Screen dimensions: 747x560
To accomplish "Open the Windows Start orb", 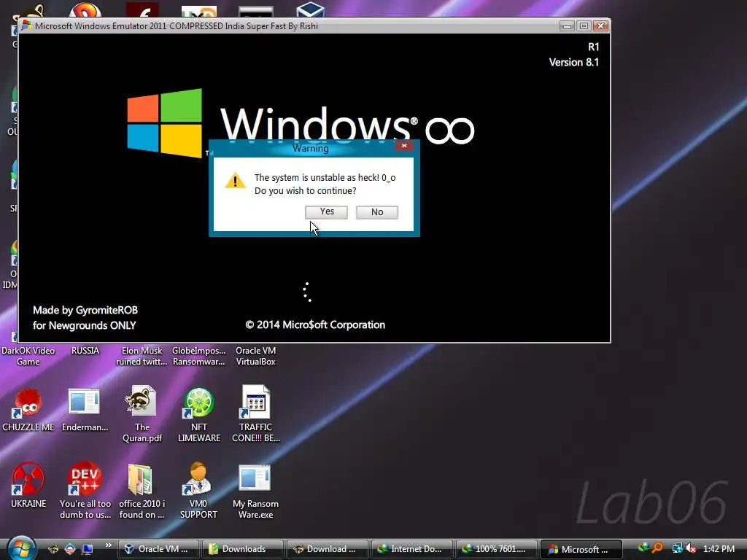I will click(21, 548).
